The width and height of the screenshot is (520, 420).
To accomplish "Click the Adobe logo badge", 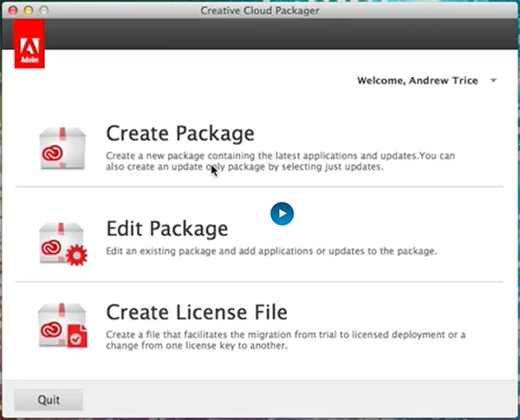I will coord(29,43).
